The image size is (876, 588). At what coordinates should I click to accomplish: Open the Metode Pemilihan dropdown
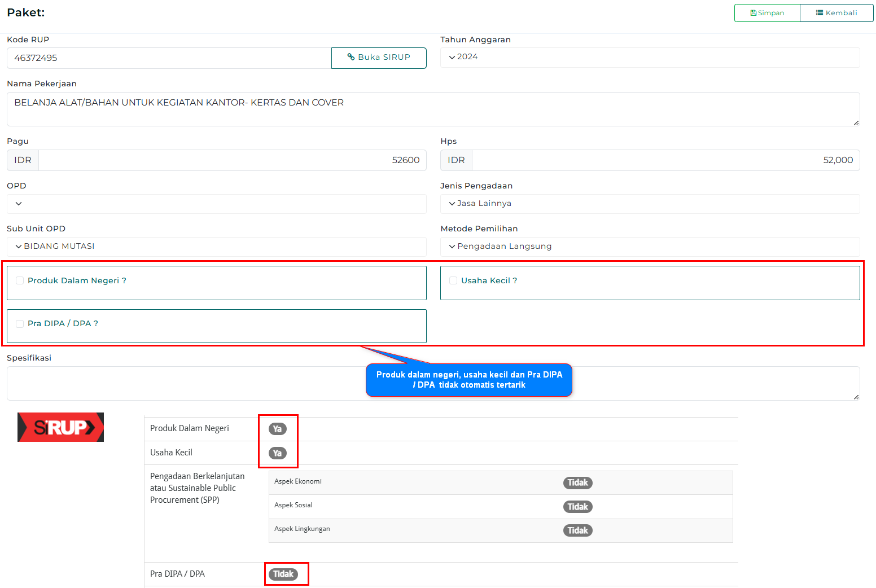pyautogui.click(x=649, y=247)
